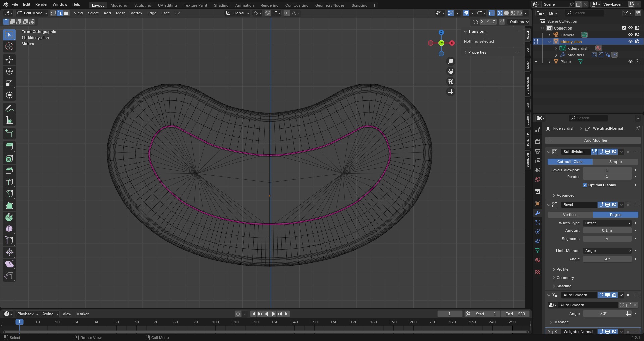Remove the Subdivision modifier
644x341 pixels.
click(628, 152)
